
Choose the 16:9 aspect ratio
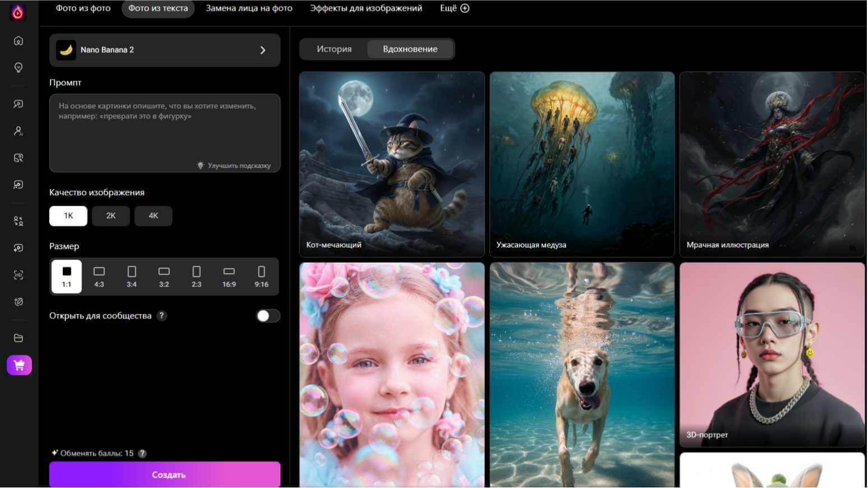[x=229, y=277]
